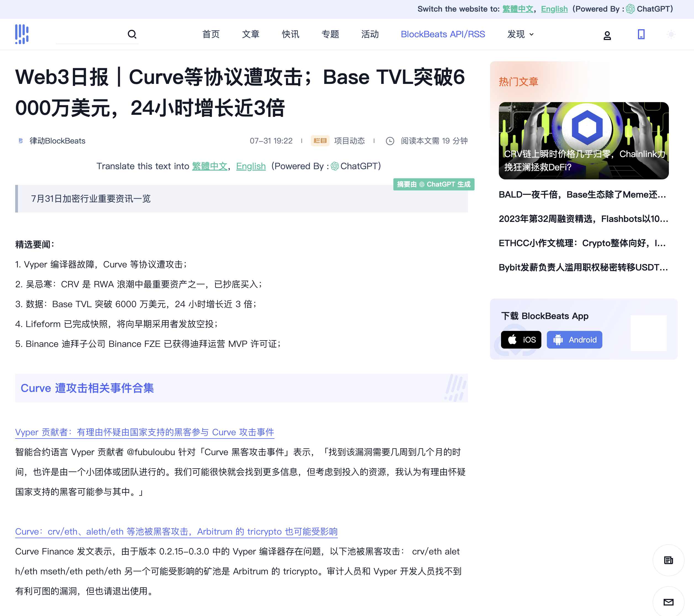Viewport: 694px width, 616px height.
Task: Click the BlockBeats logo icon
Action: 22,34
